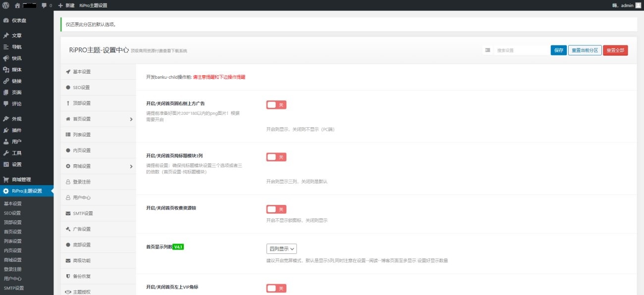Switch to the 基本设置 tab in the settings panel

click(x=98, y=72)
